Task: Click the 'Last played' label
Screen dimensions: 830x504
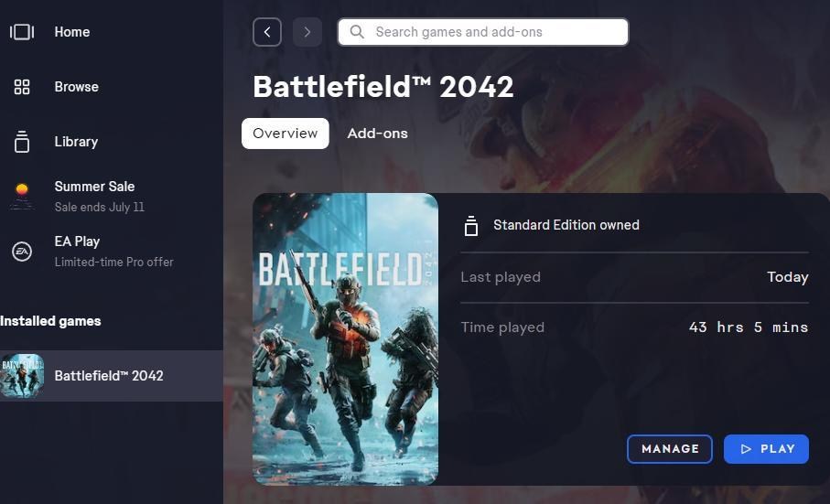Action: coord(501,277)
